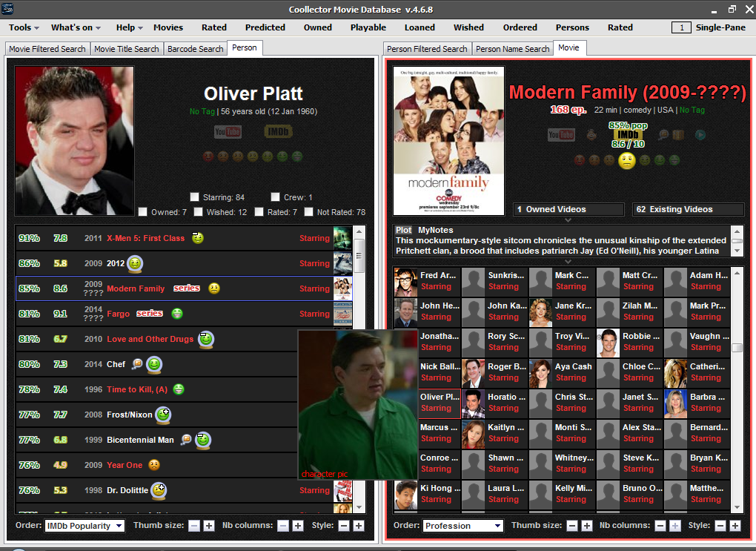Open the Predicted movies list
Image resolution: width=756 pixels, height=551 pixels.
coord(265,27)
